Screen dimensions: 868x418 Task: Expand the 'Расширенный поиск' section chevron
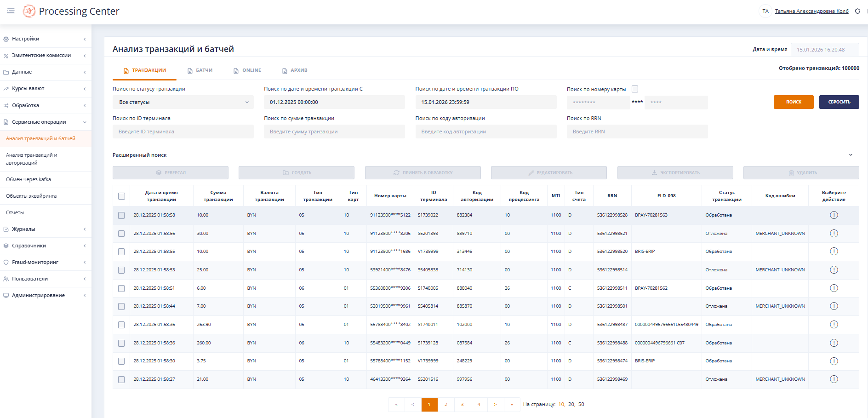tap(851, 155)
